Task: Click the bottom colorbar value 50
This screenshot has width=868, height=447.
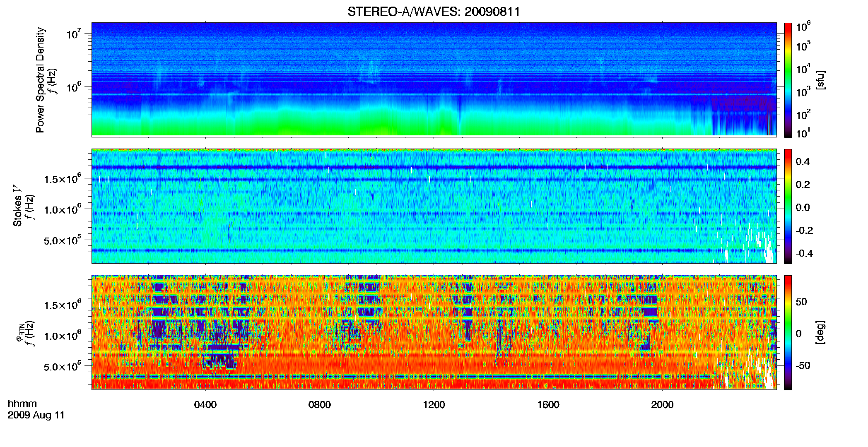Action: click(801, 302)
